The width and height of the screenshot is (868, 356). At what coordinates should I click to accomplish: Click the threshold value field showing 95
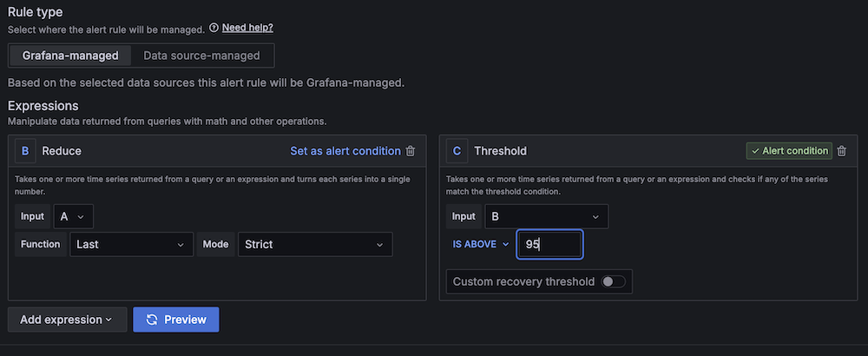(549, 244)
